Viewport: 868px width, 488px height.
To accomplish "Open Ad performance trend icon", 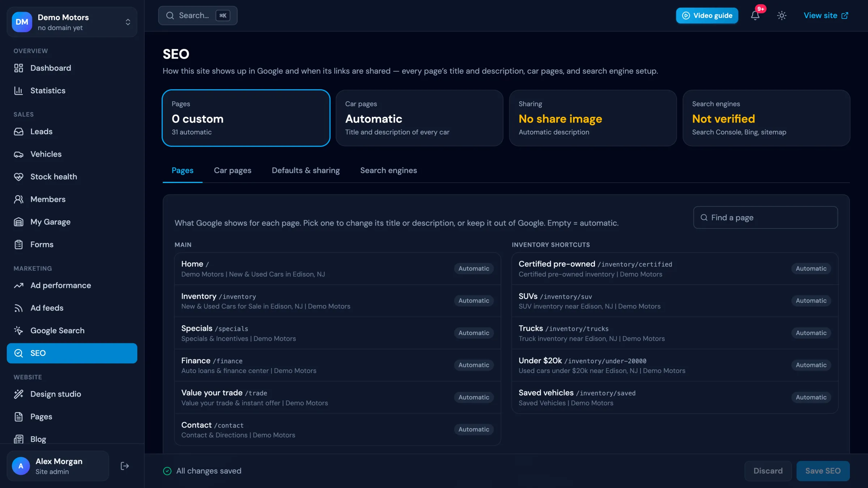I will click(18, 286).
